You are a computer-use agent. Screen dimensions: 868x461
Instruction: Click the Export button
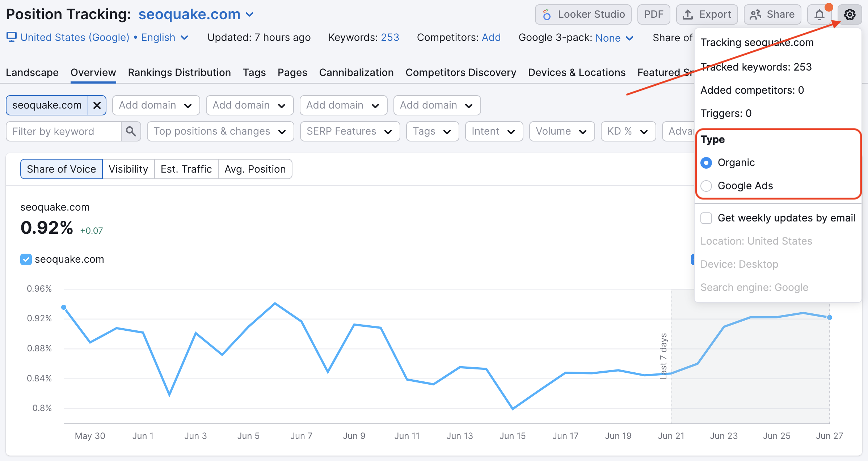pos(707,14)
